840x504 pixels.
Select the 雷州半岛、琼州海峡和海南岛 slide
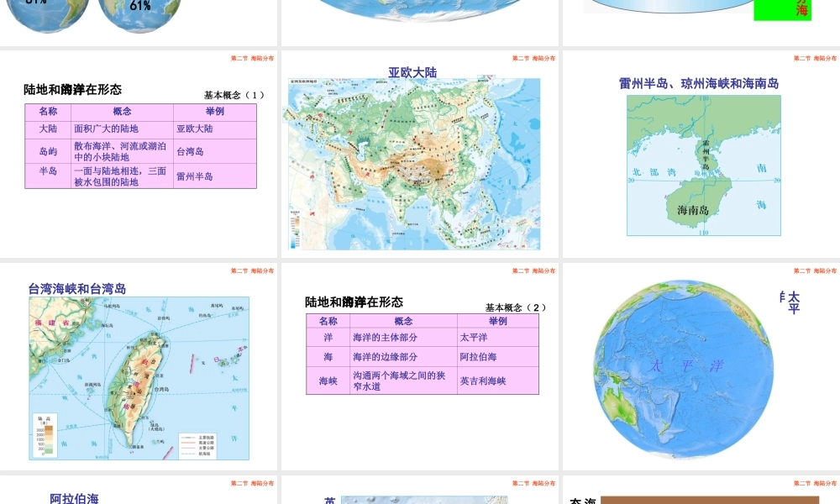(701, 154)
